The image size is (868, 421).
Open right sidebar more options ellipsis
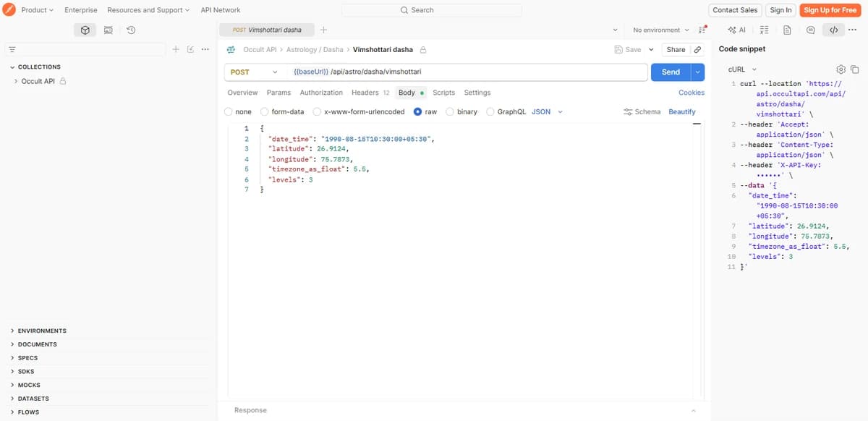point(852,30)
